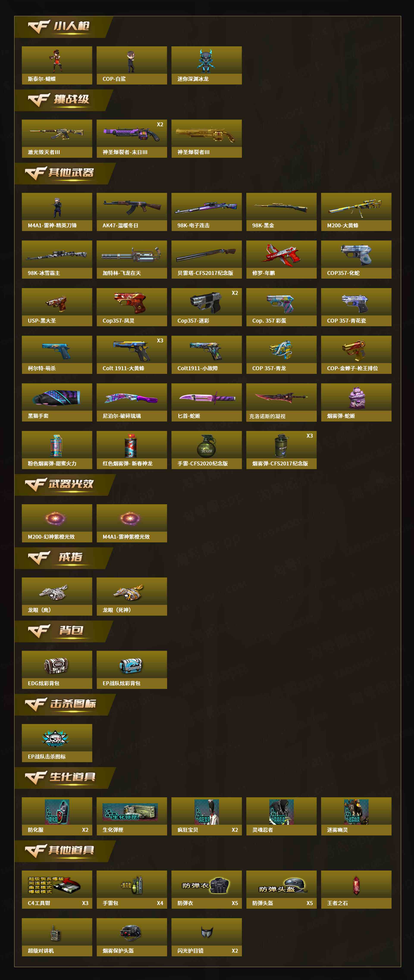Viewport: 414px width, 980px height.
Task: Select the 斯泰尔-蝴蝶 character gun item
Action: coord(57,65)
